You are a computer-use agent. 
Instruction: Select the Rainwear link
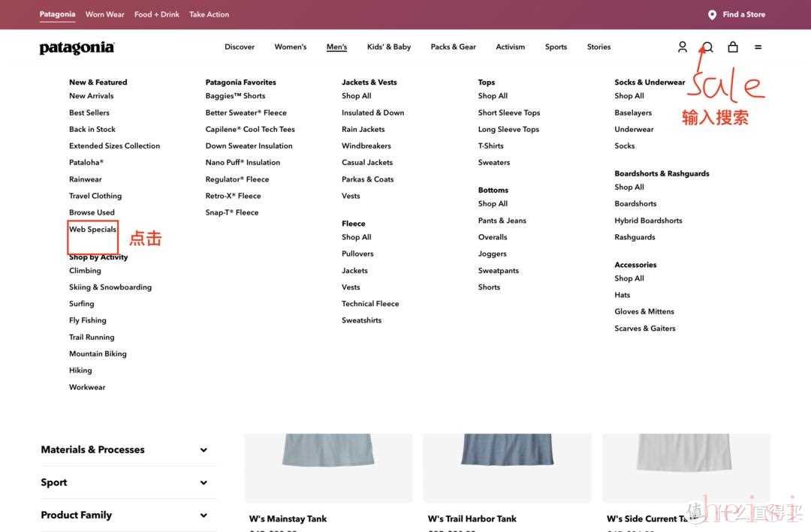pyautogui.click(x=86, y=179)
